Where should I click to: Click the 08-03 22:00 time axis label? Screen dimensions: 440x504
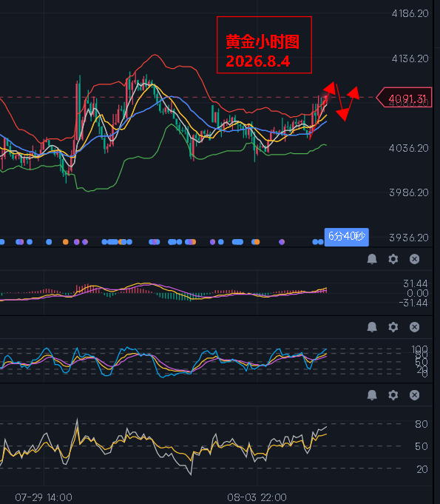(257, 497)
